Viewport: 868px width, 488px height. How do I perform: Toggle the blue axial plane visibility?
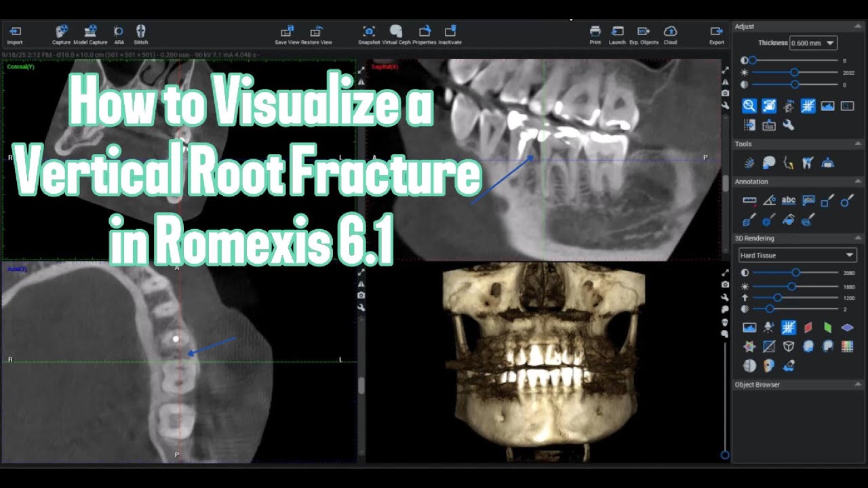(x=847, y=327)
